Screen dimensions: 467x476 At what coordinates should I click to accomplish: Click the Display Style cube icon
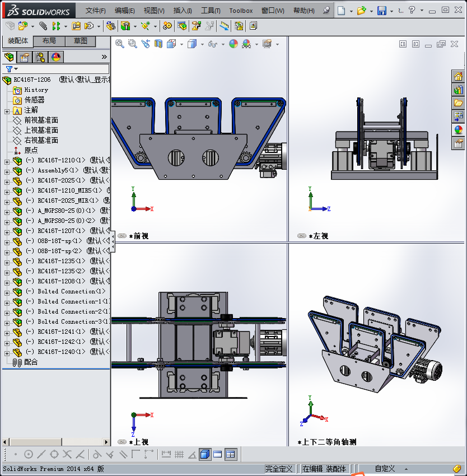click(x=192, y=44)
